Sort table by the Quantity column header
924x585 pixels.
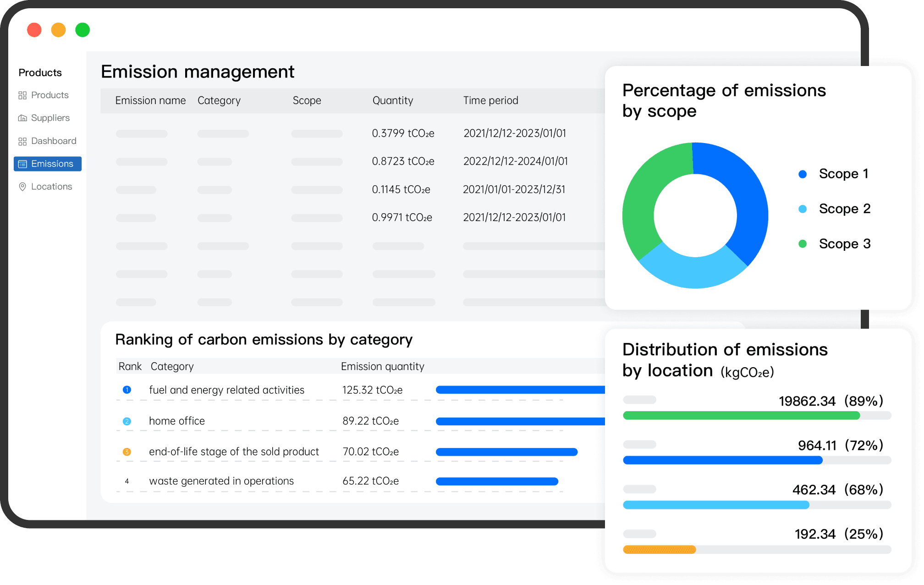click(393, 100)
